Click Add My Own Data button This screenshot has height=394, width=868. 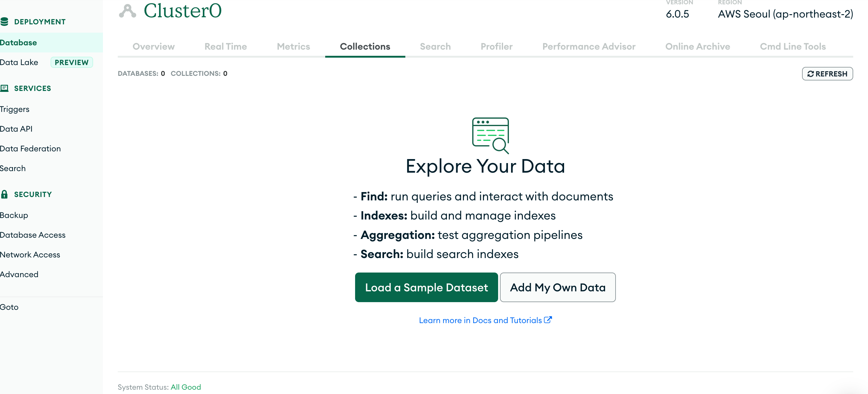point(558,287)
